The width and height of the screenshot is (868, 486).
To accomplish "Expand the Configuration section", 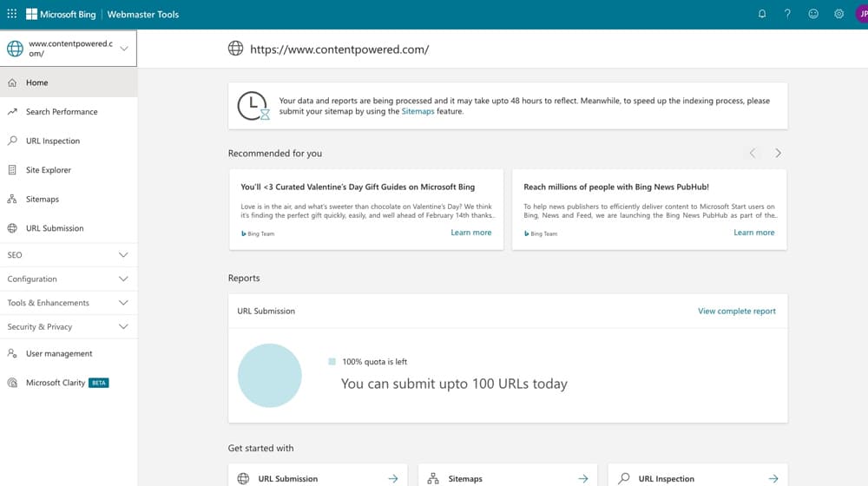I will (x=69, y=279).
